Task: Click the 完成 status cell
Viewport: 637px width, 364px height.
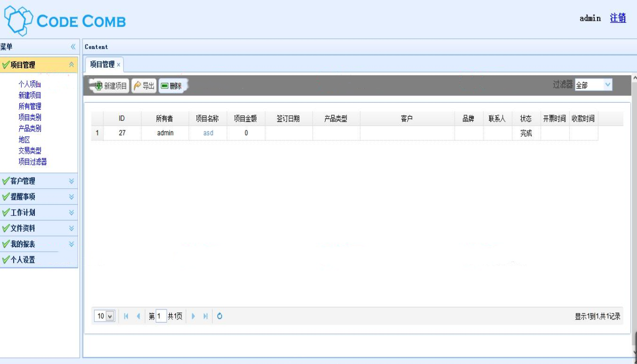Action: point(526,133)
